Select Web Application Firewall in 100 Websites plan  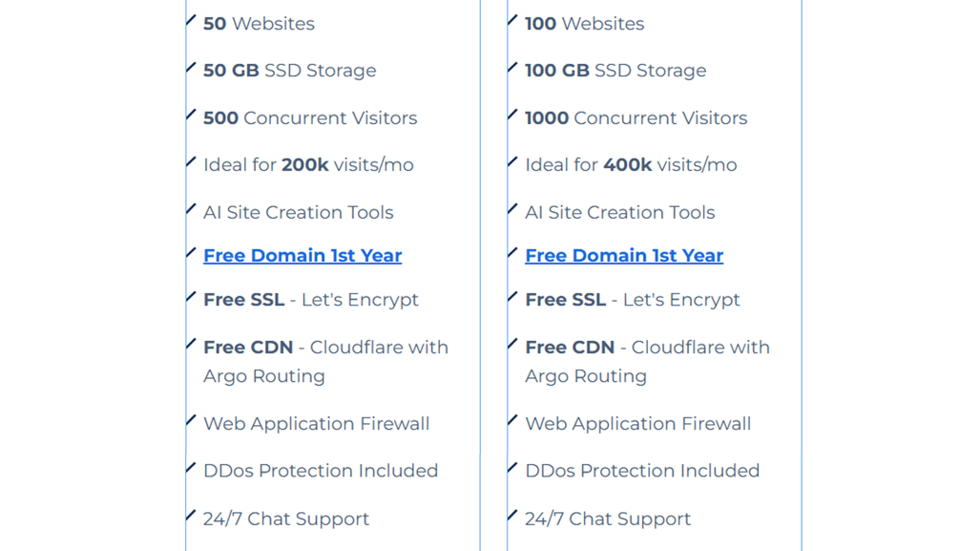point(637,424)
